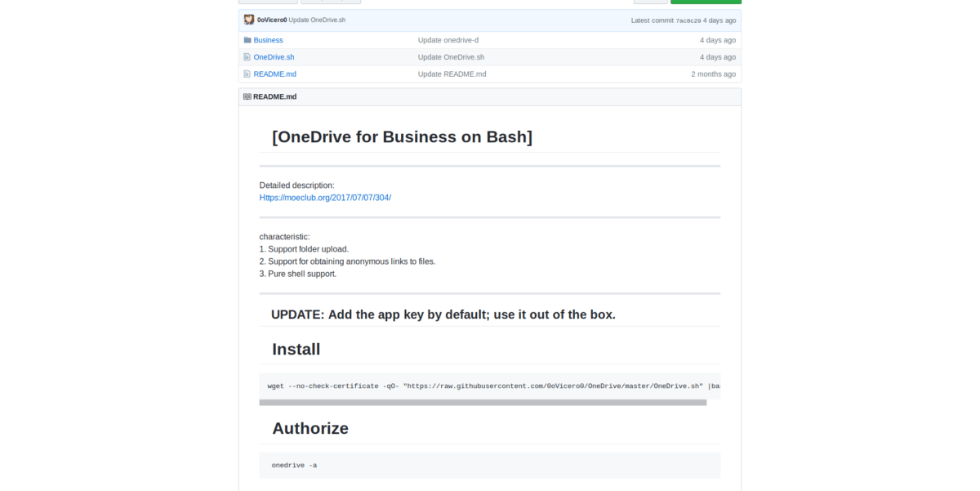Viewport: 980px width, 491px height.
Task: Click the file icon beside OneDrive.sh
Action: [247, 57]
